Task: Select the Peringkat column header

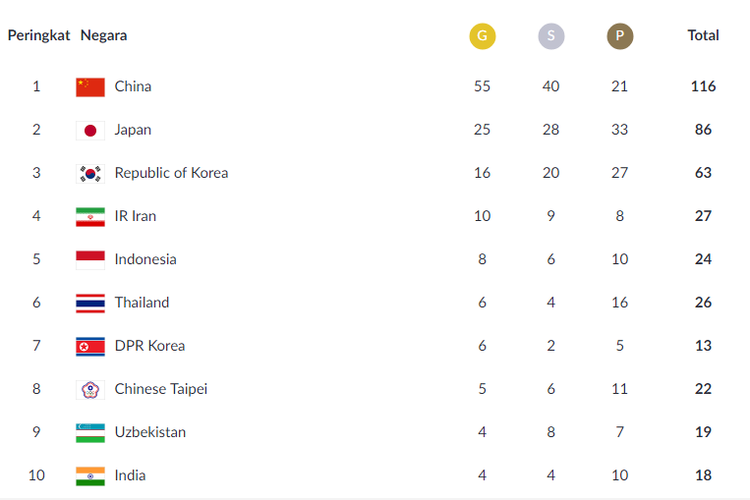Action: pyautogui.click(x=39, y=35)
